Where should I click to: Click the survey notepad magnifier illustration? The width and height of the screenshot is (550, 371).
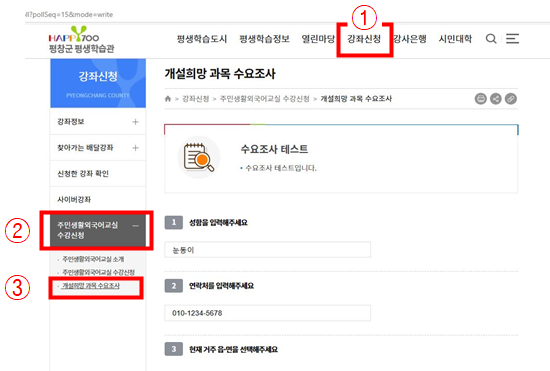[x=199, y=157]
